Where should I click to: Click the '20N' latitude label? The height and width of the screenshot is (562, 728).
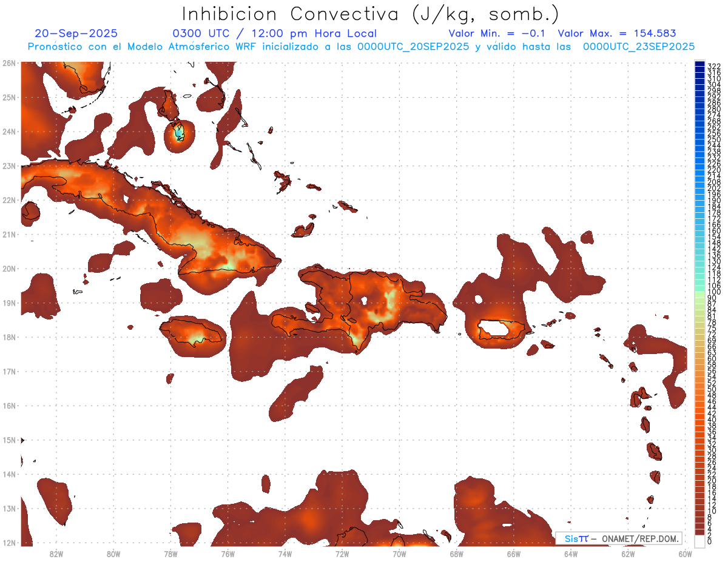click(8, 269)
